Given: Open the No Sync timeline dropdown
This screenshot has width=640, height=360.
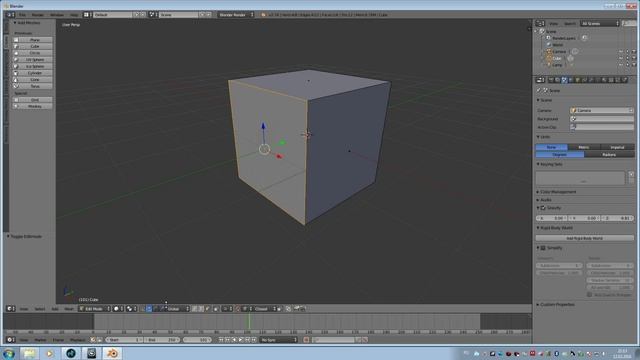Looking at the screenshot, I should (279, 340).
